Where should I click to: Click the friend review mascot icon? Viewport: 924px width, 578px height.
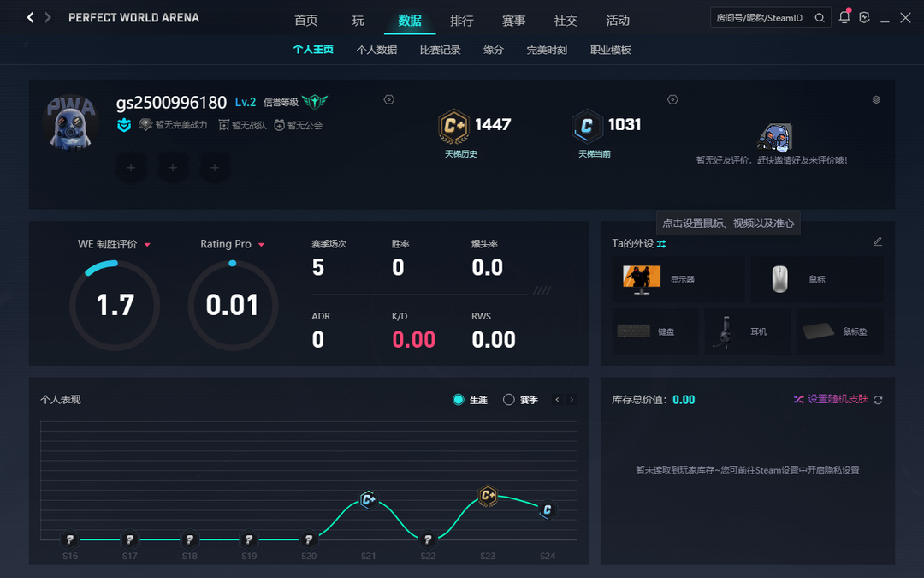(x=773, y=137)
